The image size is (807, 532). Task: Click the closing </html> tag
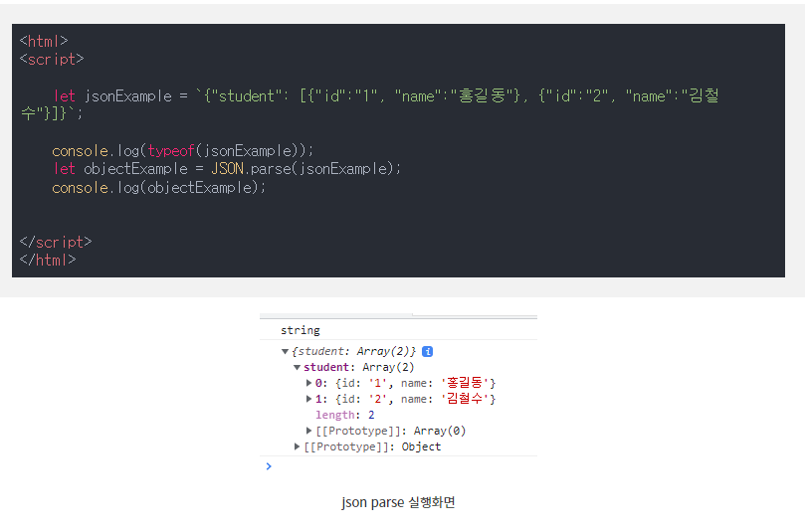pyautogui.click(x=48, y=260)
